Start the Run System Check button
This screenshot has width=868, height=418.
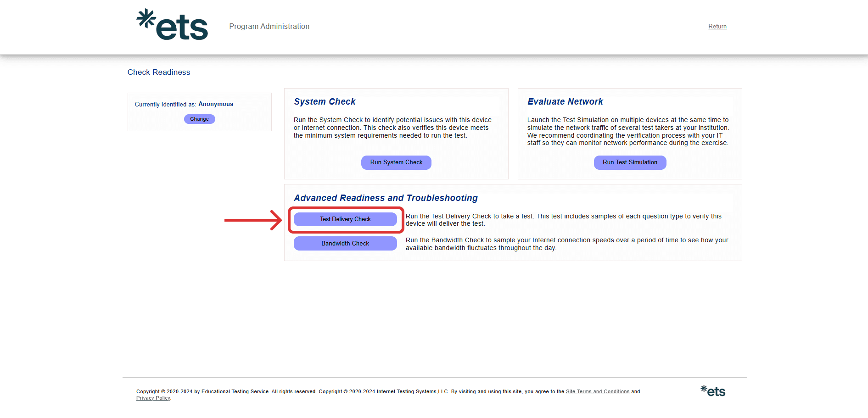tap(396, 162)
